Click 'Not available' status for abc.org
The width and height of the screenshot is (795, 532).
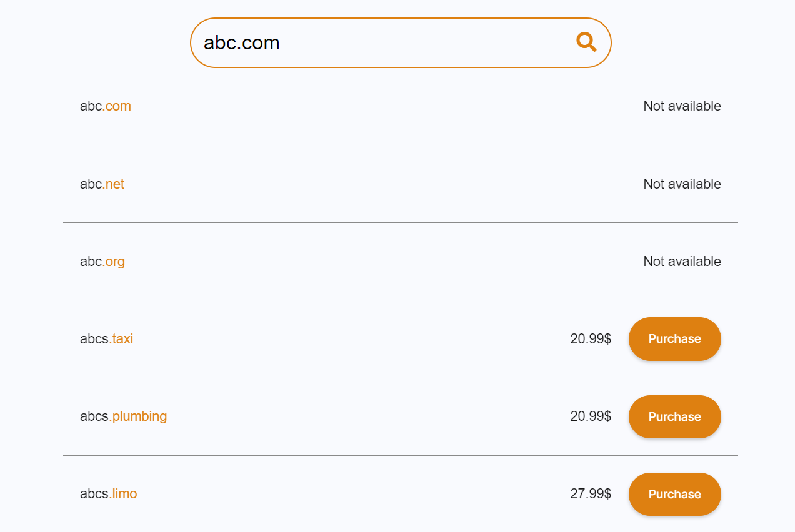tap(682, 262)
